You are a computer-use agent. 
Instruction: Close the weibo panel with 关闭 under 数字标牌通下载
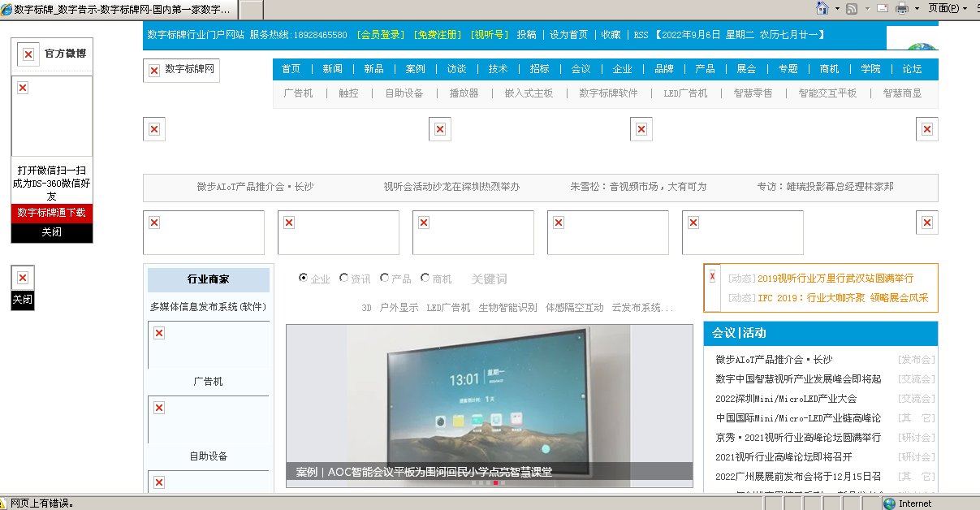(52, 232)
